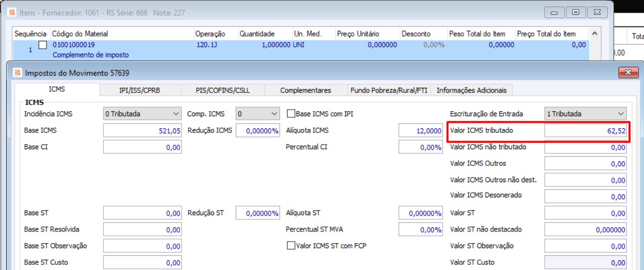Click the Valor ST field
The image size is (644, 270).
click(x=585, y=213)
